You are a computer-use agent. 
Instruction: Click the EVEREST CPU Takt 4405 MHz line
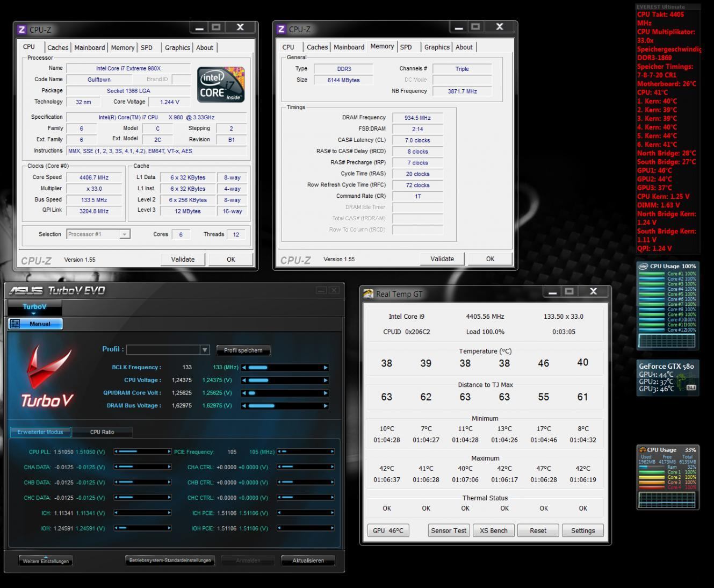661,19
